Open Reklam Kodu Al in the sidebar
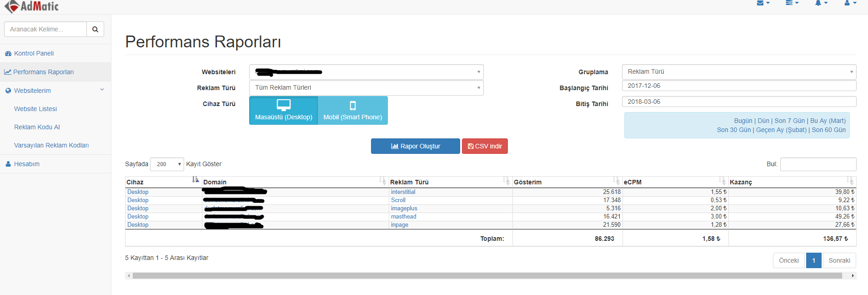Screen dimensions: 868x295 [37, 127]
